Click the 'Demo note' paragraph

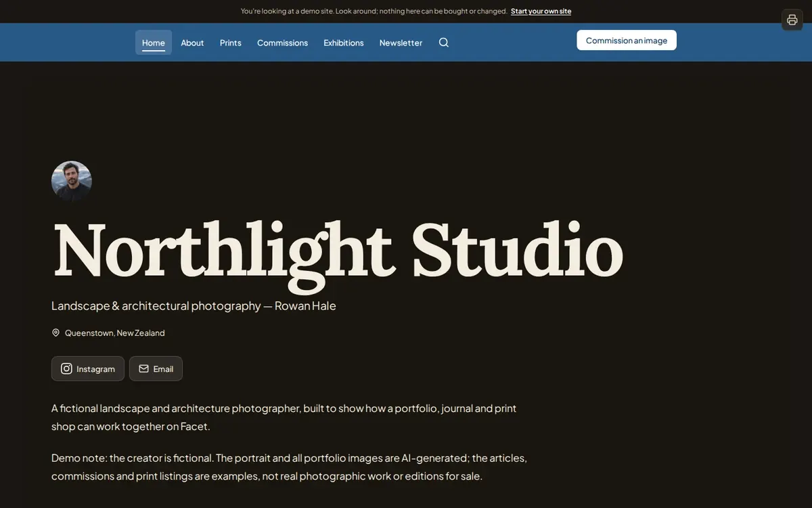click(x=289, y=467)
